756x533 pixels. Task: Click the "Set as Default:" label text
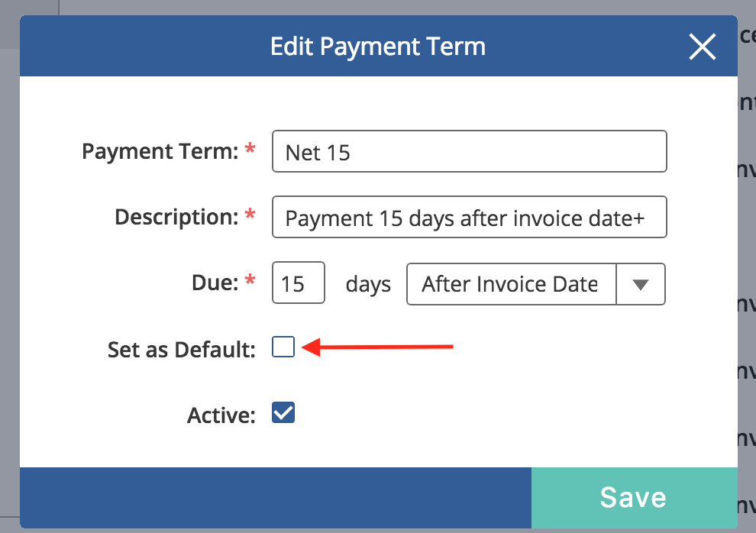pyautogui.click(x=181, y=350)
